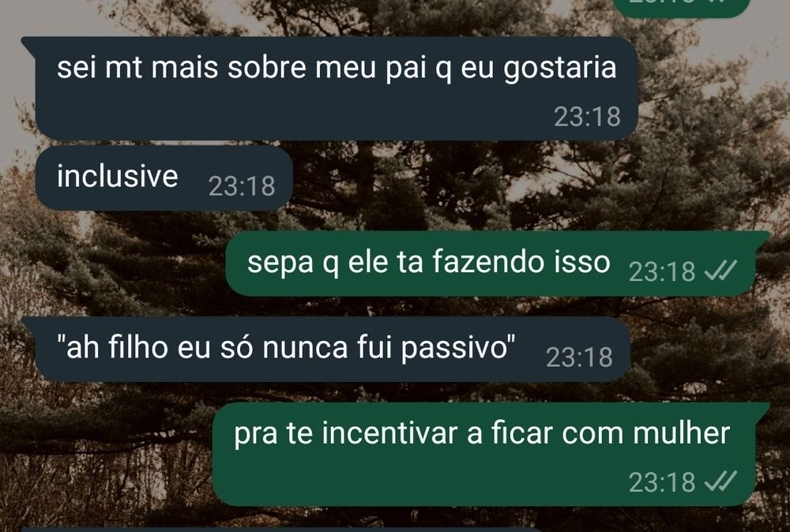Screen dimensions: 790x532
Task: Tap the 23:18 timestamp of 'sei mt mais' message
Action: pos(587,117)
